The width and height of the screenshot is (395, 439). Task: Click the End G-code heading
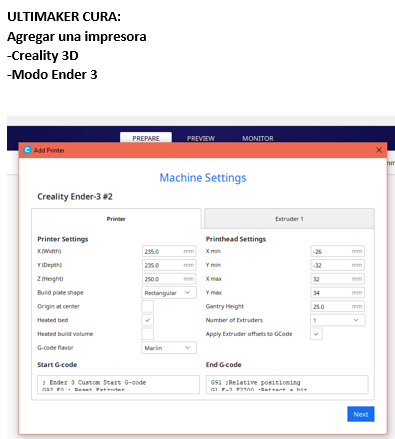[x=223, y=365]
